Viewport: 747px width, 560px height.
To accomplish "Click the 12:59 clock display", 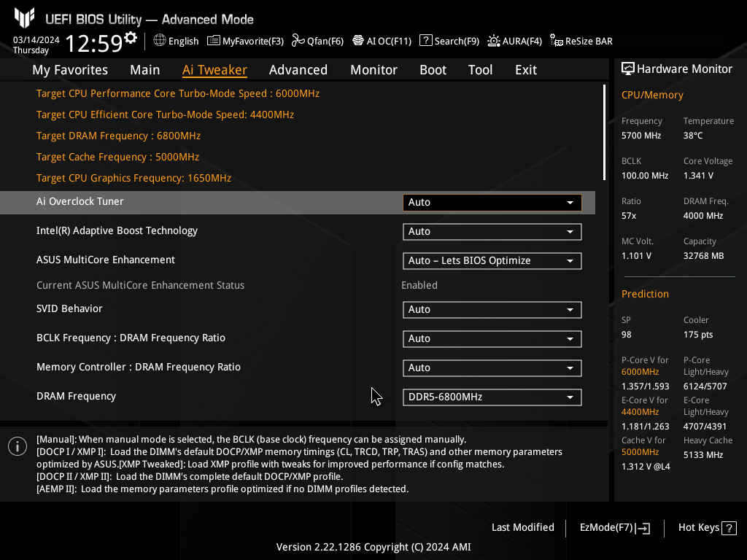I will tap(94, 43).
